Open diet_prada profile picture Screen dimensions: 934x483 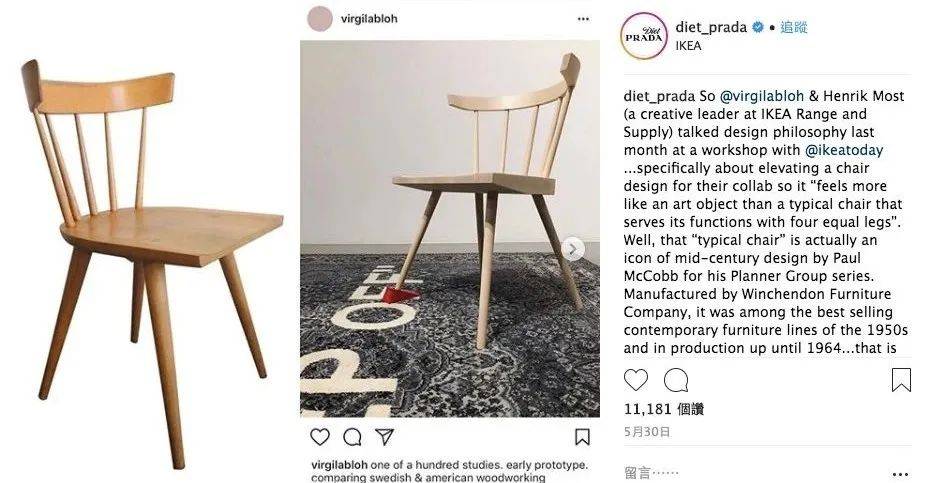pyautogui.click(x=644, y=36)
